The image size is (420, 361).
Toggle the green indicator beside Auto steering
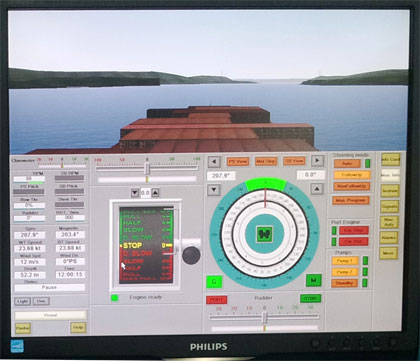click(368, 164)
